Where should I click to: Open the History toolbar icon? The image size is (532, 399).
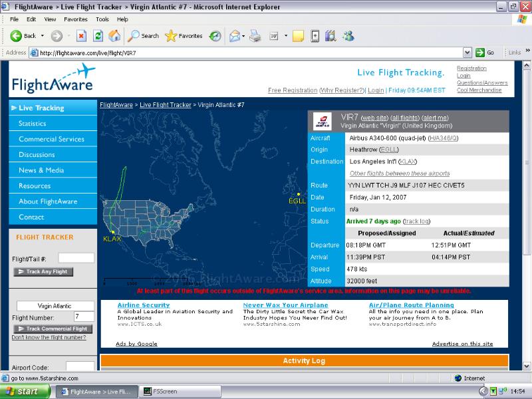(x=215, y=36)
